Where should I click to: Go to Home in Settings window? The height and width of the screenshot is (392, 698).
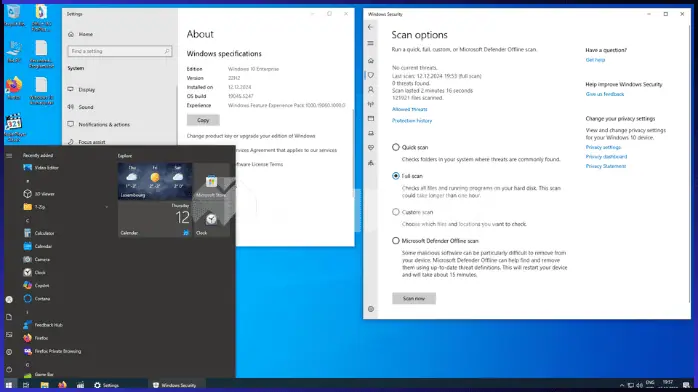point(86,34)
